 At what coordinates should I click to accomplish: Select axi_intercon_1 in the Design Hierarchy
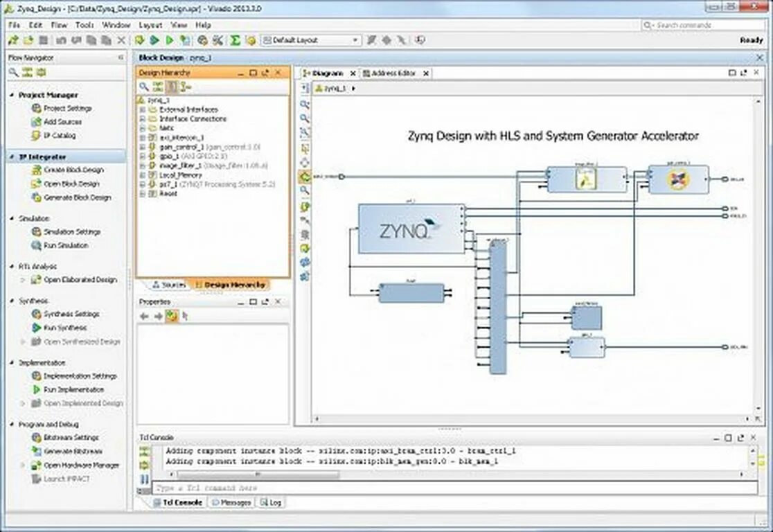point(181,138)
